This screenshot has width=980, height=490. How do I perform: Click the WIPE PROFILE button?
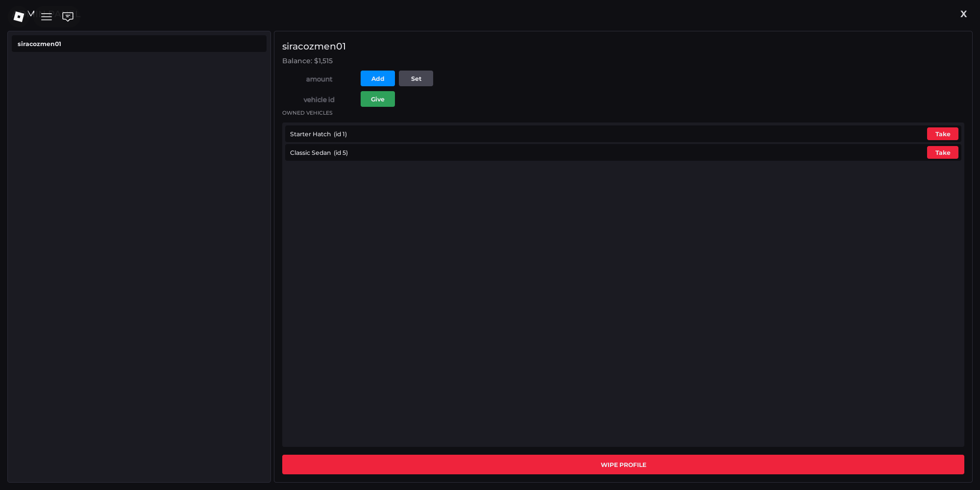point(623,465)
